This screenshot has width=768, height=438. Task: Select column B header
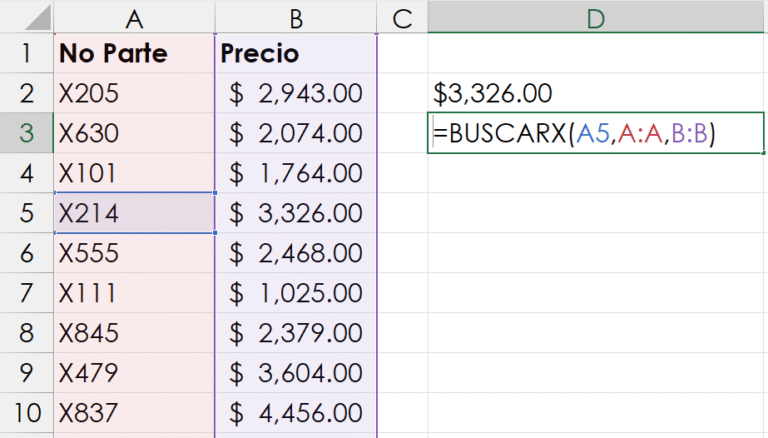pyautogui.click(x=296, y=16)
